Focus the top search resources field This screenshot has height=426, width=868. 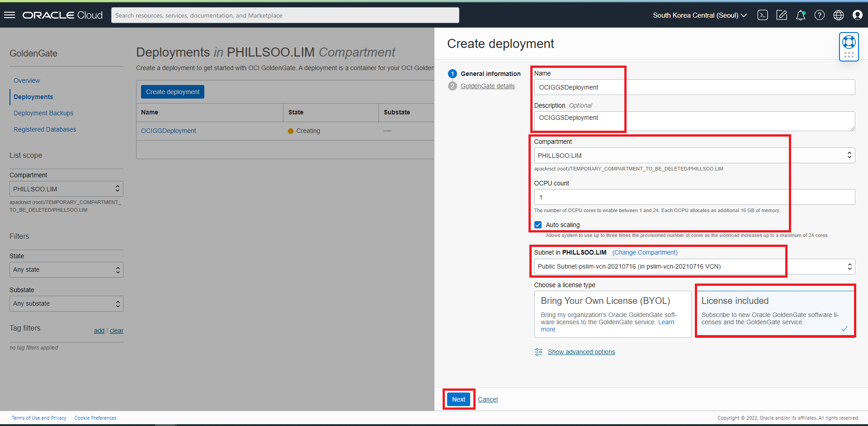pyautogui.click(x=285, y=15)
